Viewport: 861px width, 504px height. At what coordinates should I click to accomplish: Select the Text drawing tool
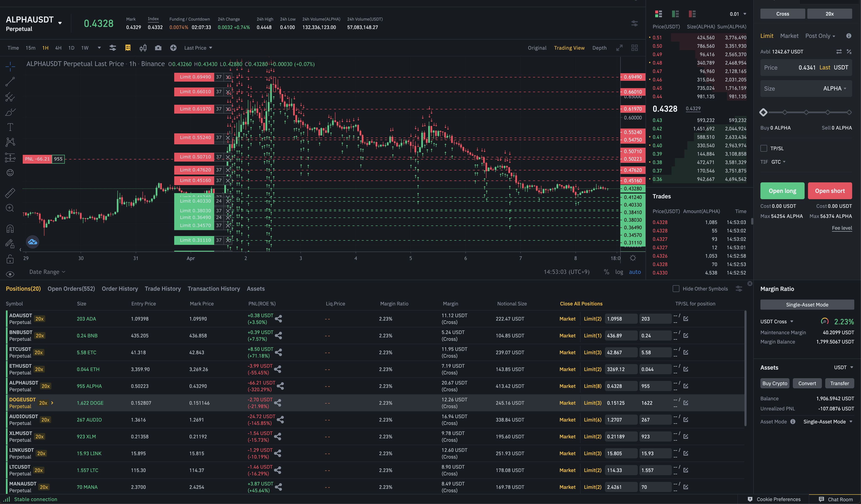point(10,127)
